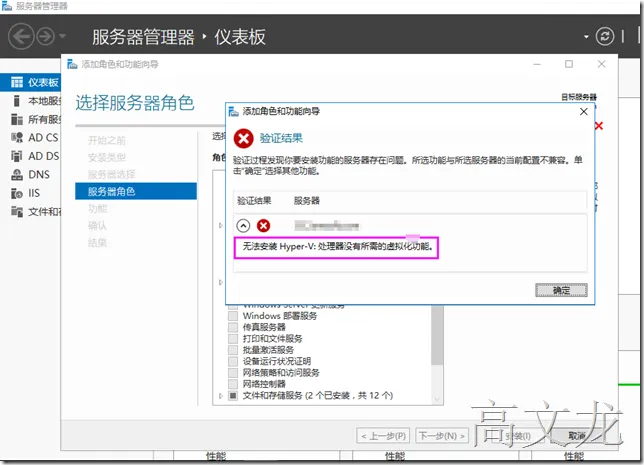This screenshot has width=644, height=465.
Task: Click the DNS sidebar icon
Action: (17, 175)
